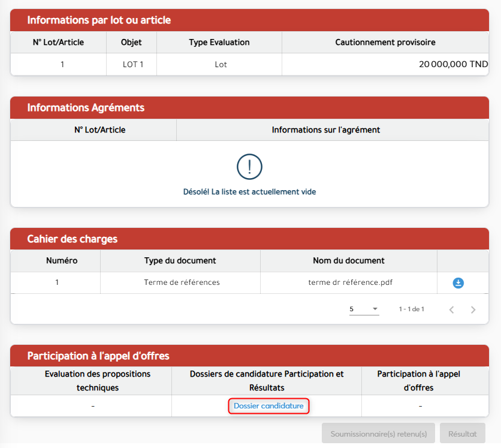Click the exclamation icon in the empty Agréments list
Viewport: 501px width, 448px height.
(249, 166)
